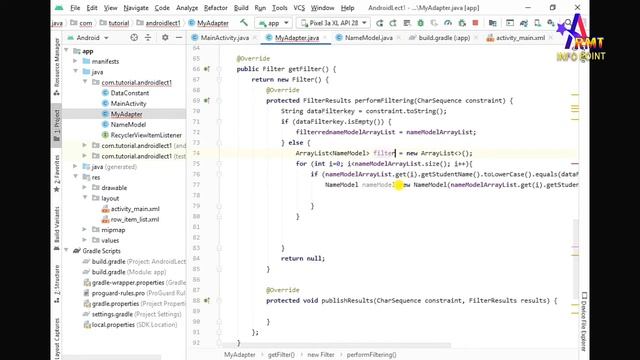This screenshot has width=640, height=360.
Task: Select settings.gradle file
Action: [112, 314]
